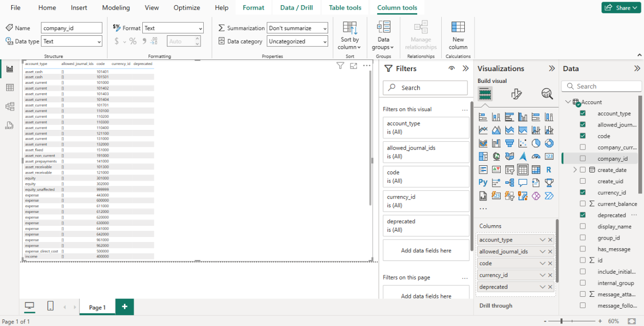Screen dimensions: 644x326
Task: Open the Report view in left sidebar
Action: (x=9, y=69)
